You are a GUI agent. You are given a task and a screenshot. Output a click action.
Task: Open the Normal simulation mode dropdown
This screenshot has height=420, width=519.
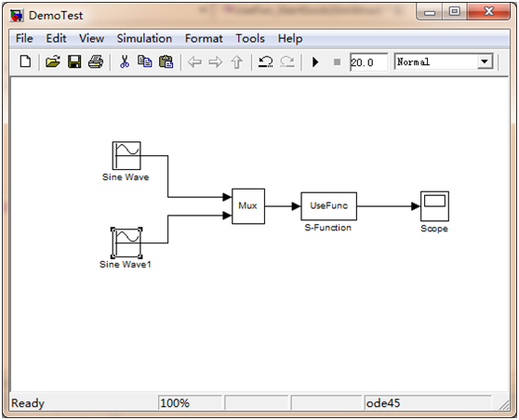pos(444,62)
